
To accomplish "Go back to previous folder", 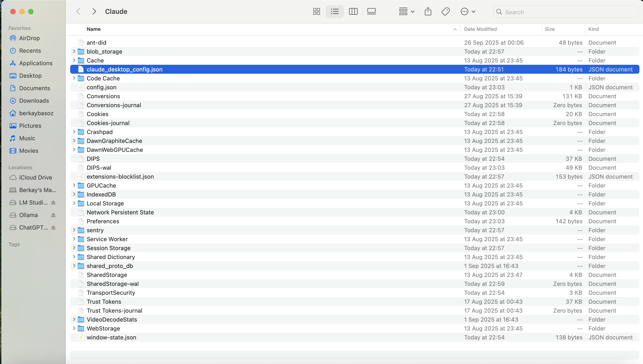I will tap(78, 11).
